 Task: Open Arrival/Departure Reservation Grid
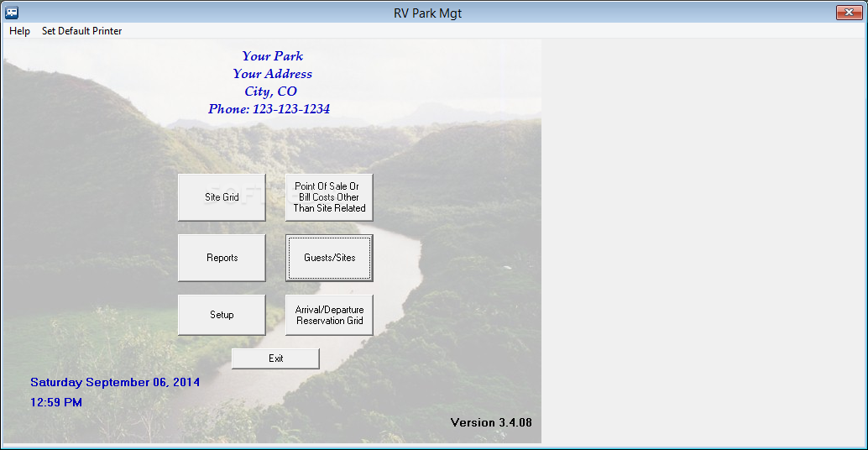click(x=329, y=315)
